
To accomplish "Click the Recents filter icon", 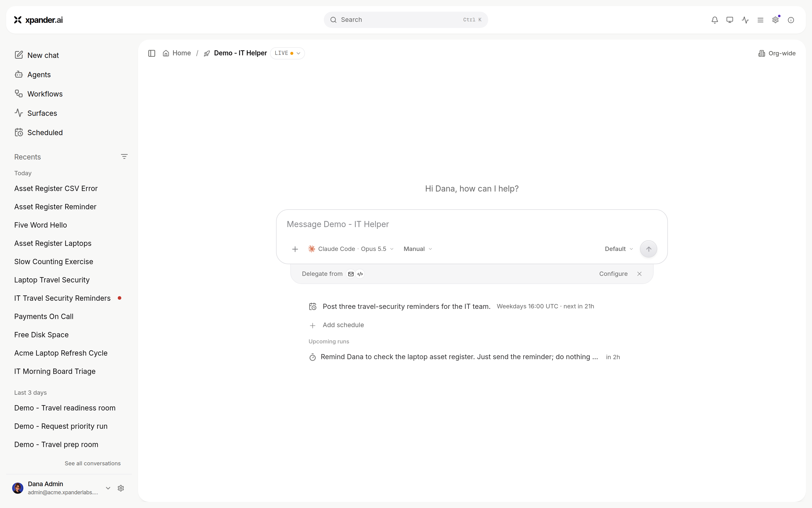I will pyautogui.click(x=124, y=156).
